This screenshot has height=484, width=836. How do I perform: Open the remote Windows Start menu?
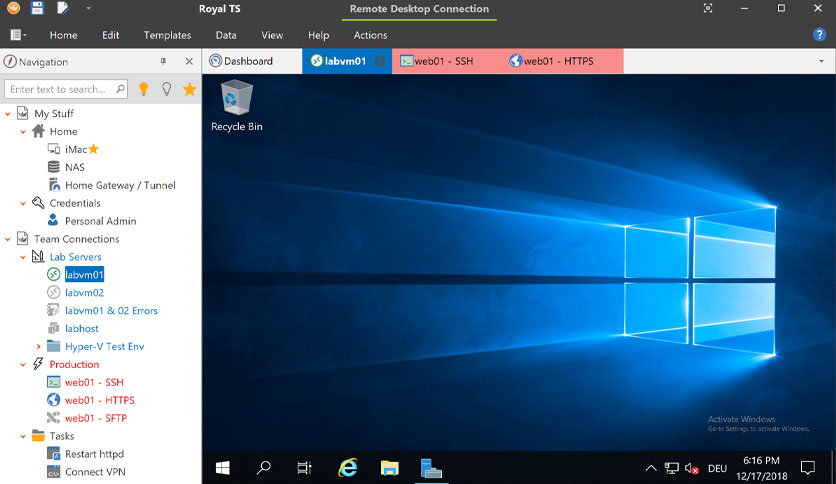coord(222,468)
